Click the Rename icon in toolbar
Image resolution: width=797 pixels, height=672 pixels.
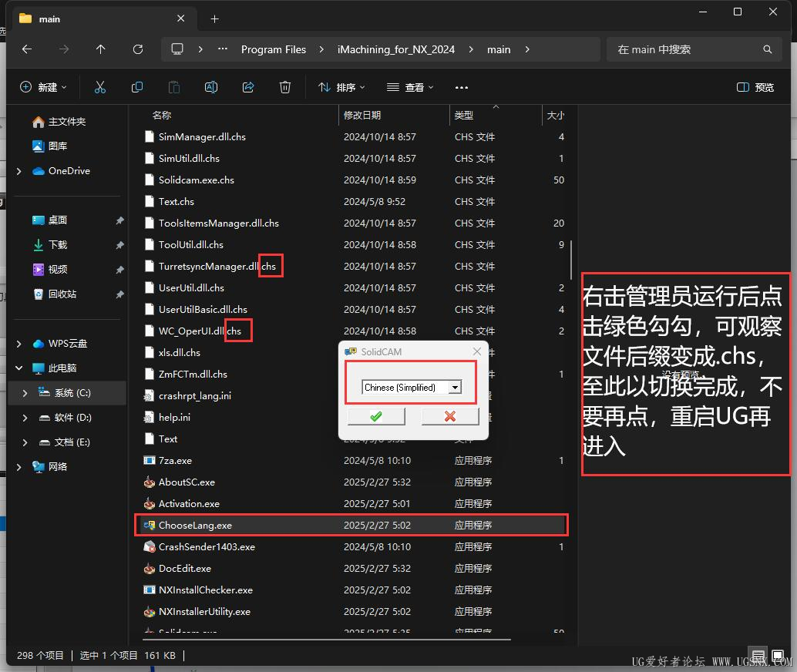[x=211, y=87]
